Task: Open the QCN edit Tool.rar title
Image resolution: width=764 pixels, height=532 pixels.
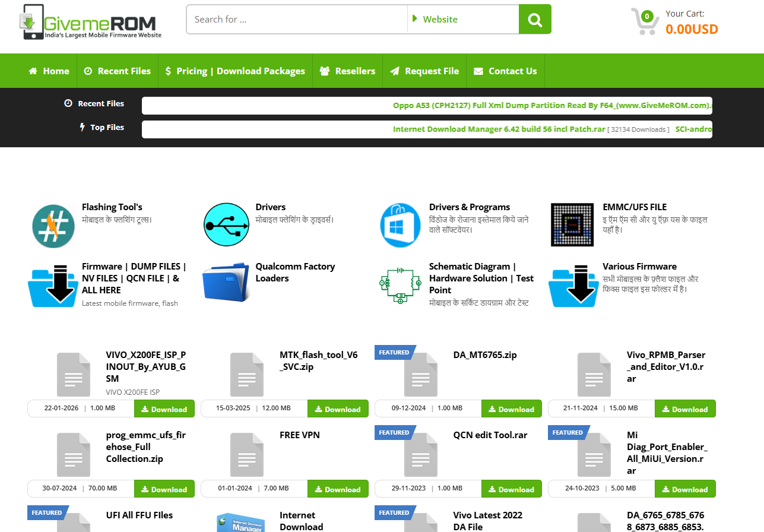Action: [490, 435]
